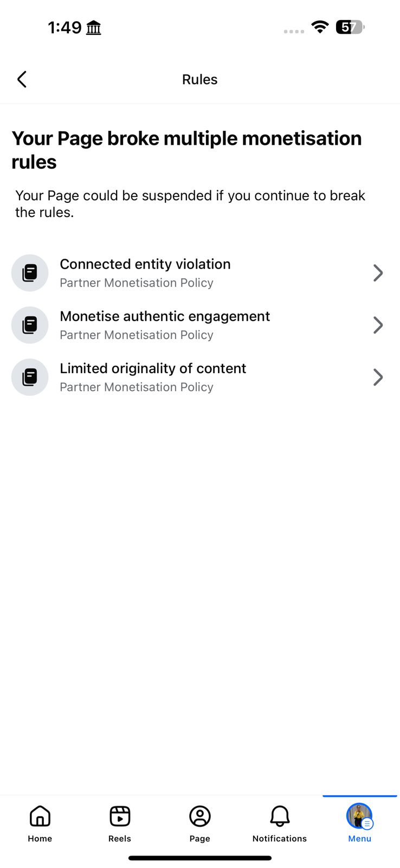Tap the Reels icon in bottom bar
Screen dimensions: 400x868
120,816
